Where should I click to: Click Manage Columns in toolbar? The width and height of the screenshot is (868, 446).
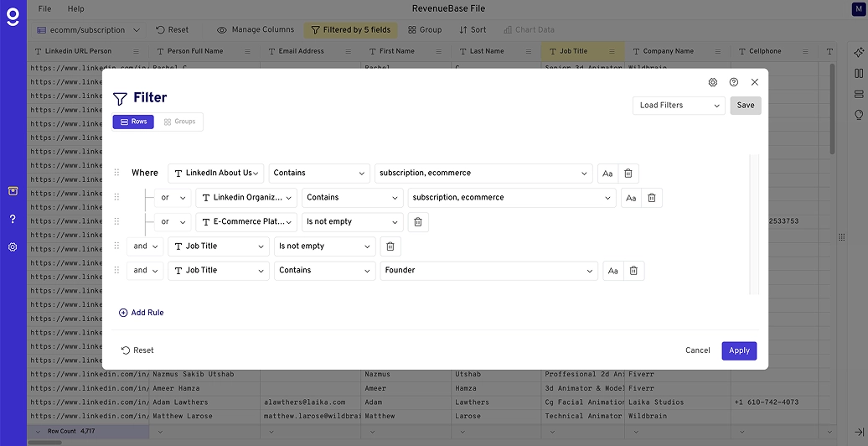(256, 30)
